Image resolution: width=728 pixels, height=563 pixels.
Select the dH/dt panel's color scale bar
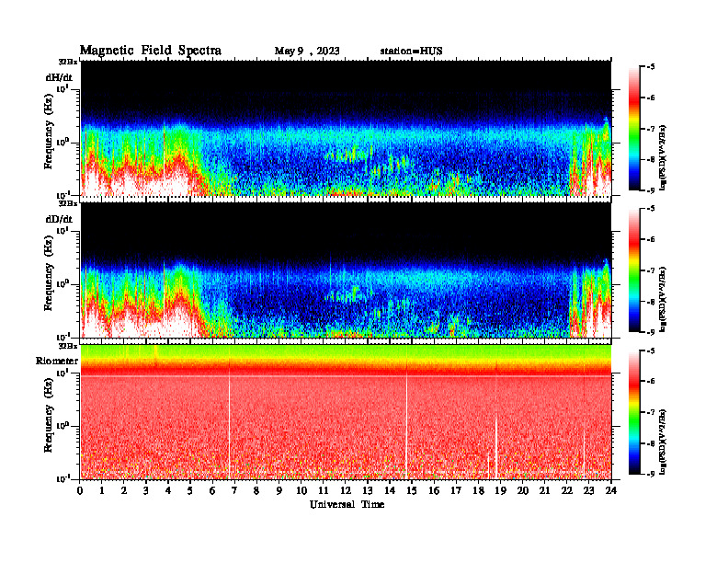point(633,129)
